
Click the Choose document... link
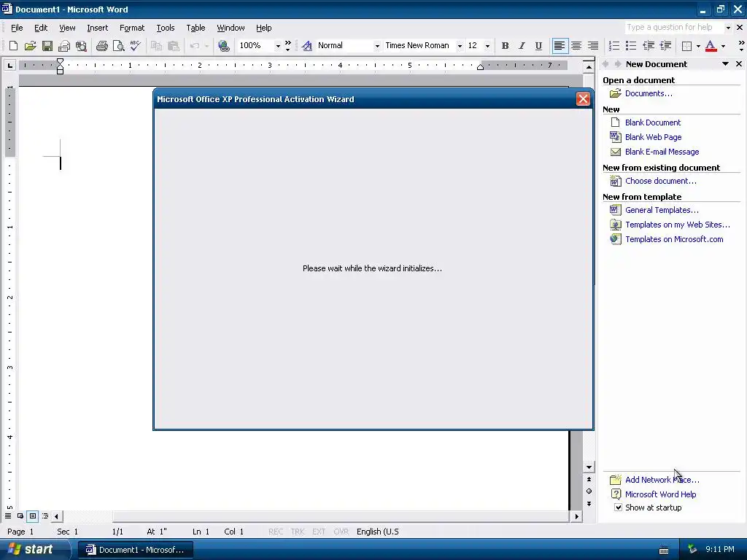pos(661,181)
